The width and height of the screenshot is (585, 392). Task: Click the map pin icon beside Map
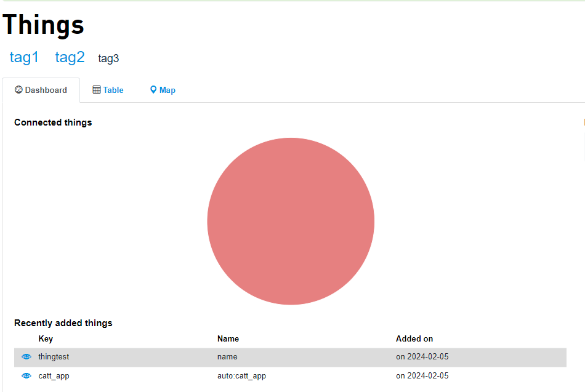(153, 90)
